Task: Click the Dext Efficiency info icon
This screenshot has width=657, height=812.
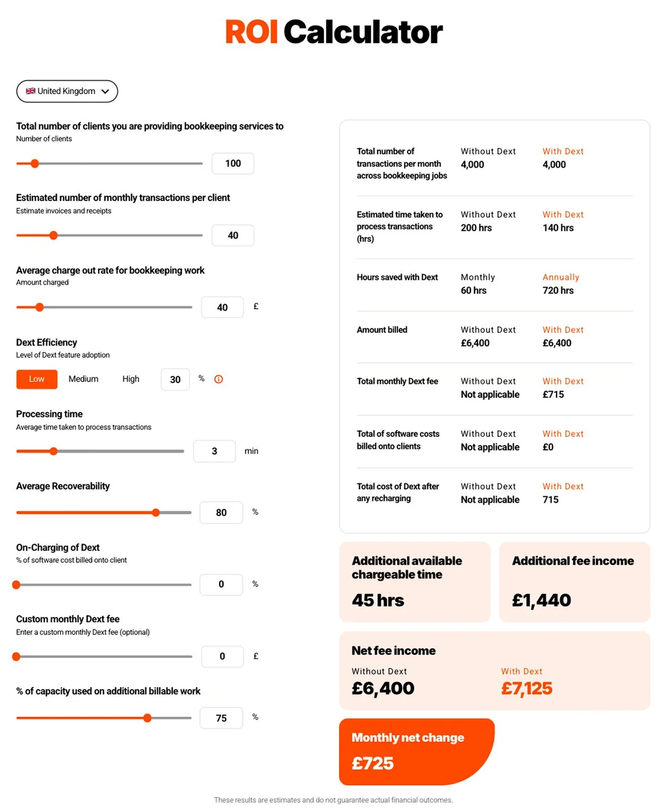Action: coord(219,379)
